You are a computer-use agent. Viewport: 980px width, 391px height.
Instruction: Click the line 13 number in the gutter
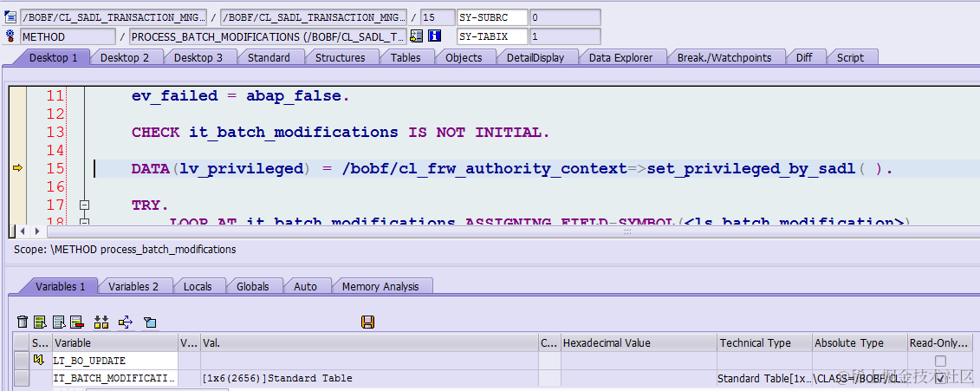tap(55, 132)
